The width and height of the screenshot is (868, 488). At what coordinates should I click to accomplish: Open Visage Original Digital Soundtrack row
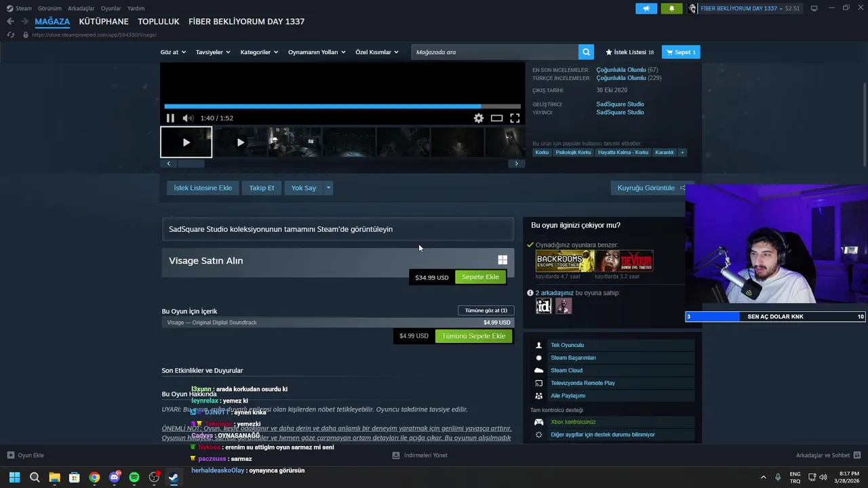click(338, 323)
